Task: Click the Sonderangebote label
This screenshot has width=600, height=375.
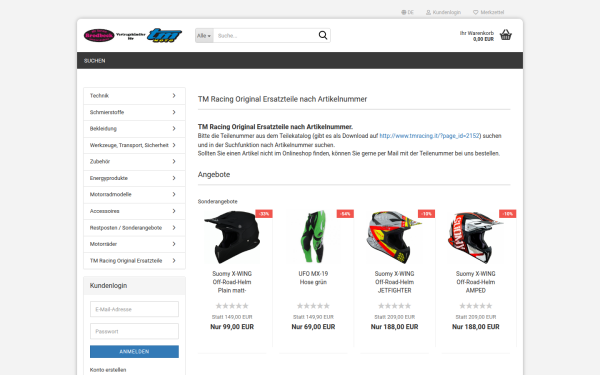Action: [x=217, y=201]
